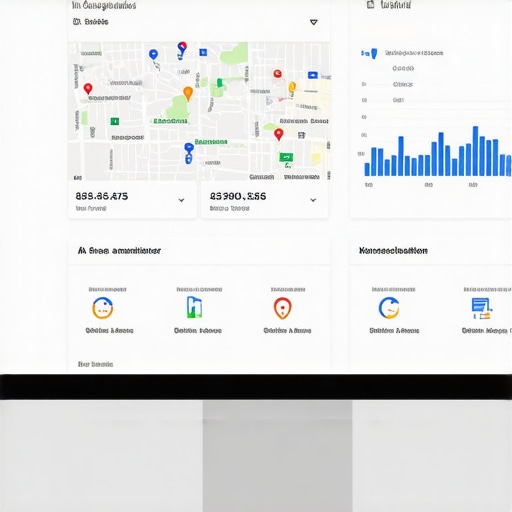Screen dimensions: 512x512
Task: Select the green square marker on map's left side
Action: click(x=115, y=121)
